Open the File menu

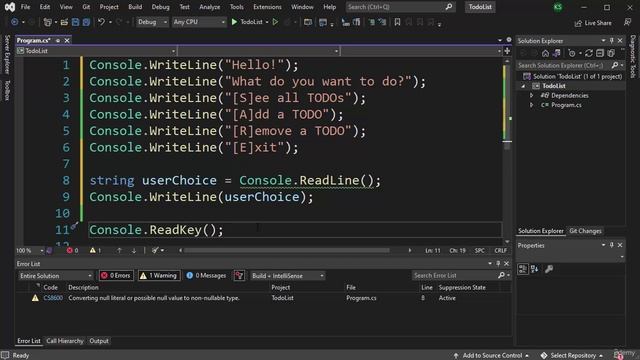pyautogui.click(x=25, y=7)
